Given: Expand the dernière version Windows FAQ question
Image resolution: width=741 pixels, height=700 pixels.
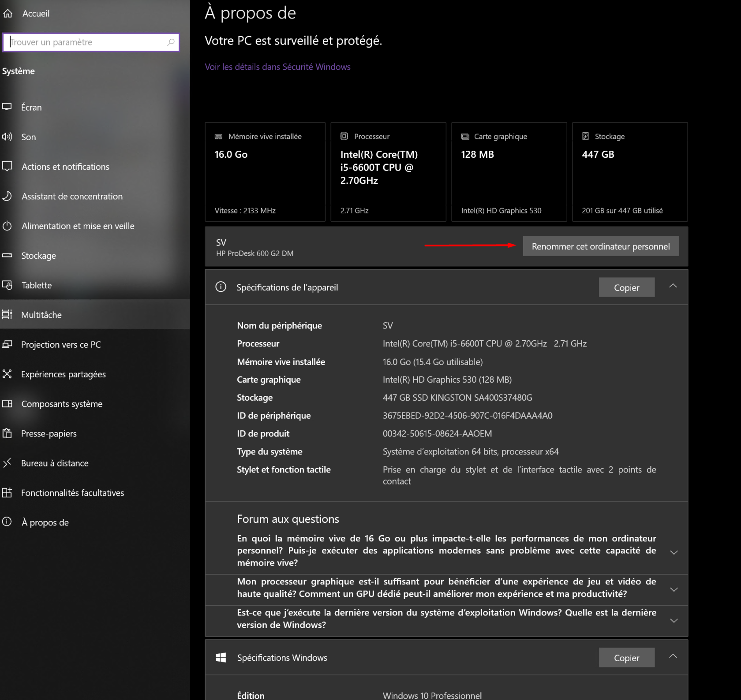Looking at the screenshot, I should coord(674,620).
